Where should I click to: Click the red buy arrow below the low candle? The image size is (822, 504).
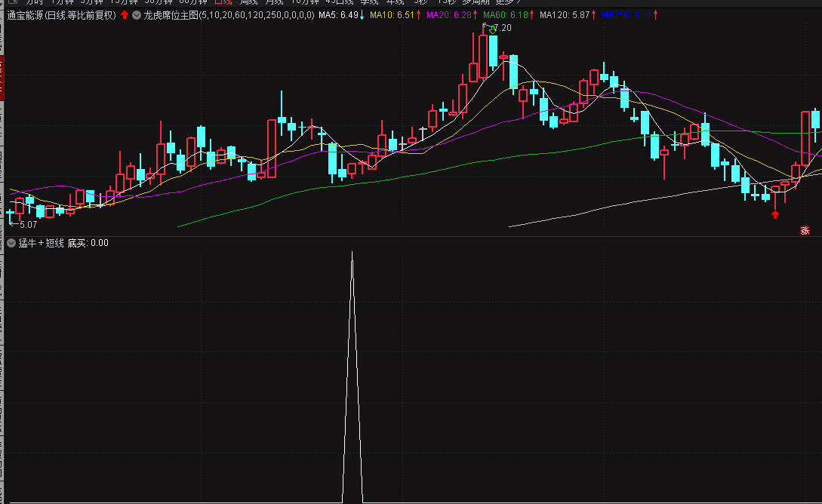(x=774, y=214)
